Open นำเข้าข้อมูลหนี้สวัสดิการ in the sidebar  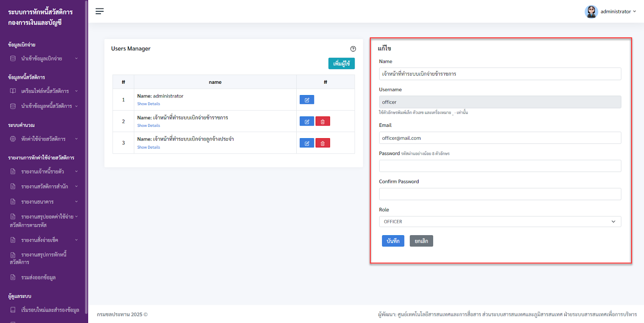[x=44, y=106]
